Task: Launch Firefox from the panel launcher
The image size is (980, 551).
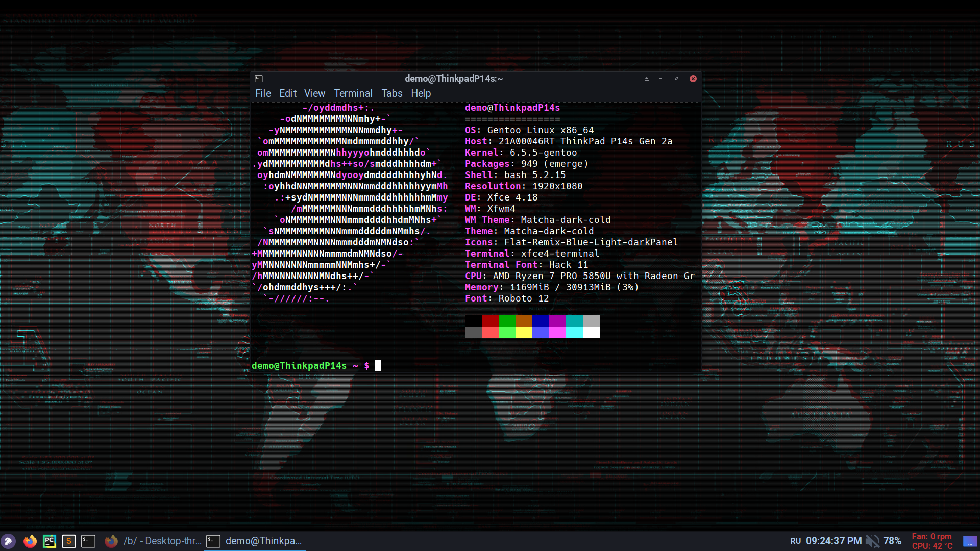Action: click(30, 541)
